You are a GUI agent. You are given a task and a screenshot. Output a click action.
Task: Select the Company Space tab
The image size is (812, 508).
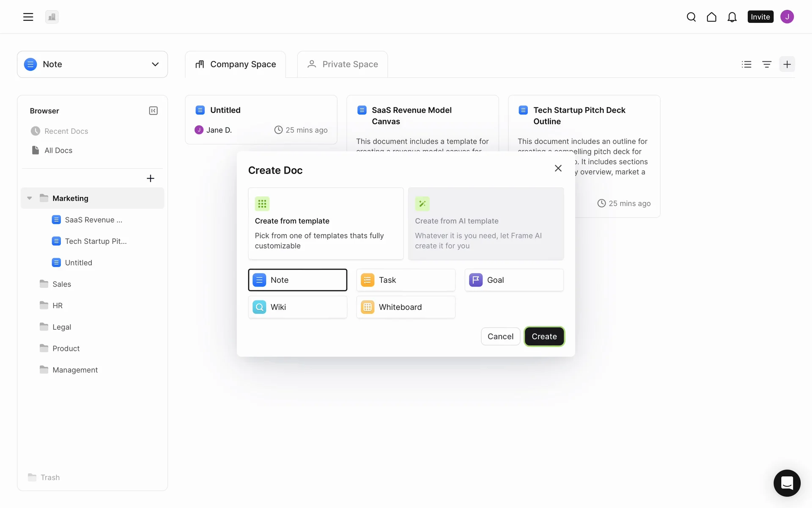pyautogui.click(x=235, y=64)
